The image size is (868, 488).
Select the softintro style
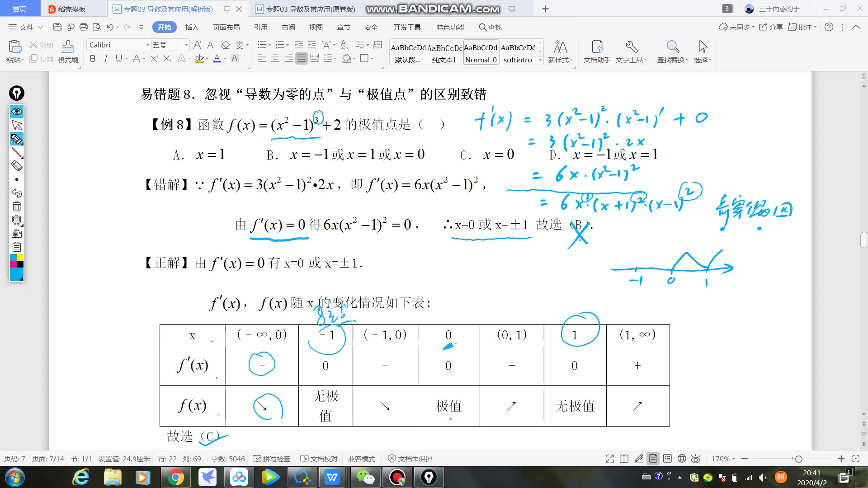pyautogui.click(x=518, y=52)
